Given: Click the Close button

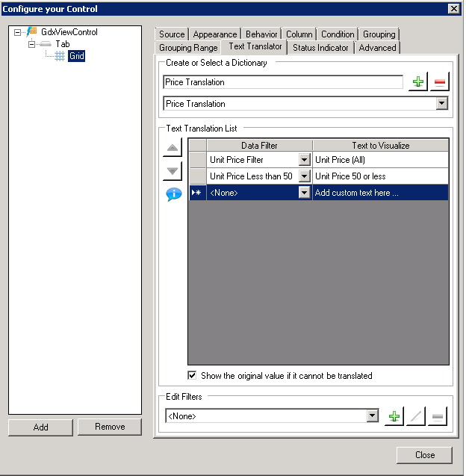Looking at the screenshot, I should point(424,455).
